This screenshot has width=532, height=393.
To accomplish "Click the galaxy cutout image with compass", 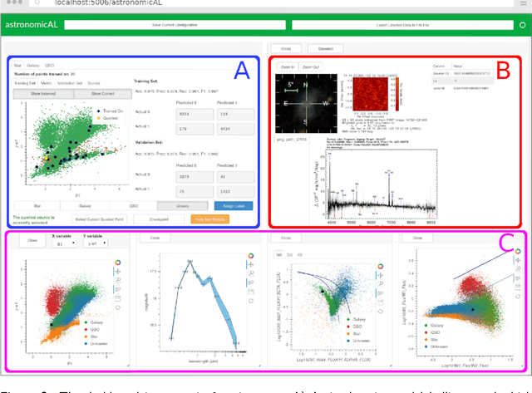I will pos(306,103).
